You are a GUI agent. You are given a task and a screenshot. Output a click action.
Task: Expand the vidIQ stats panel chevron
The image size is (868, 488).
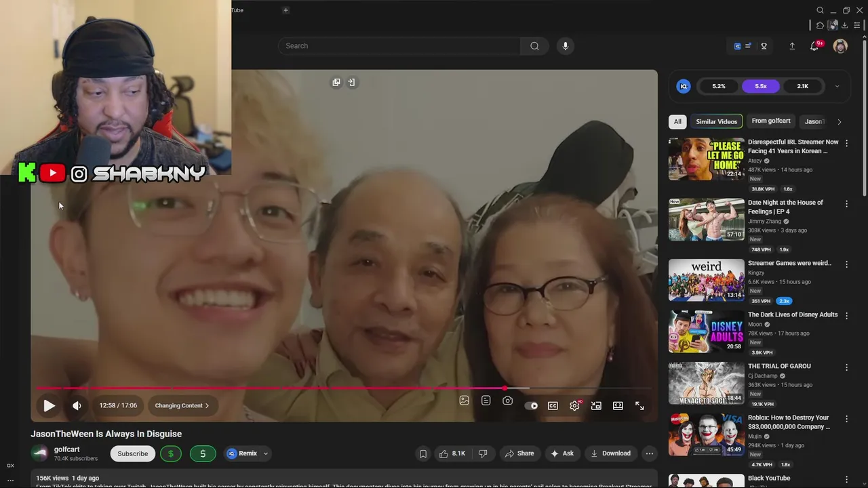click(837, 86)
